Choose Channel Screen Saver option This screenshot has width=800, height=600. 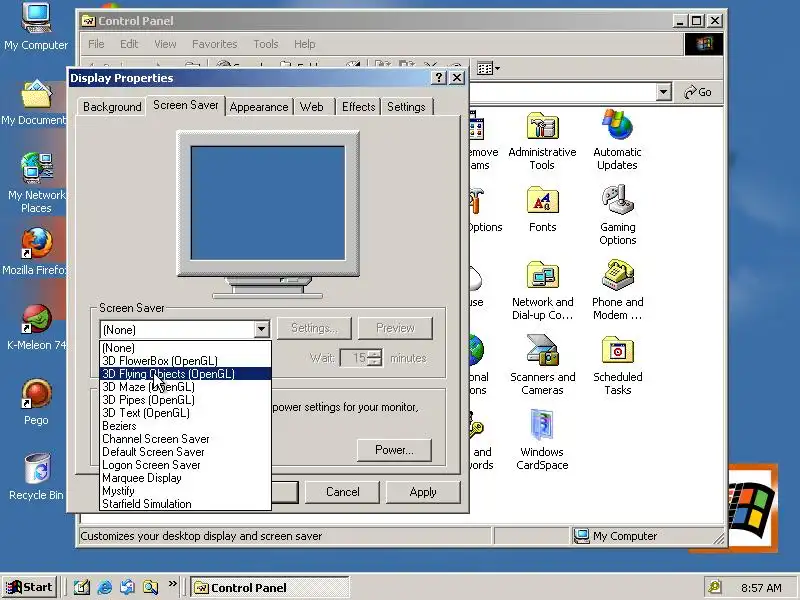click(x=185, y=439)
